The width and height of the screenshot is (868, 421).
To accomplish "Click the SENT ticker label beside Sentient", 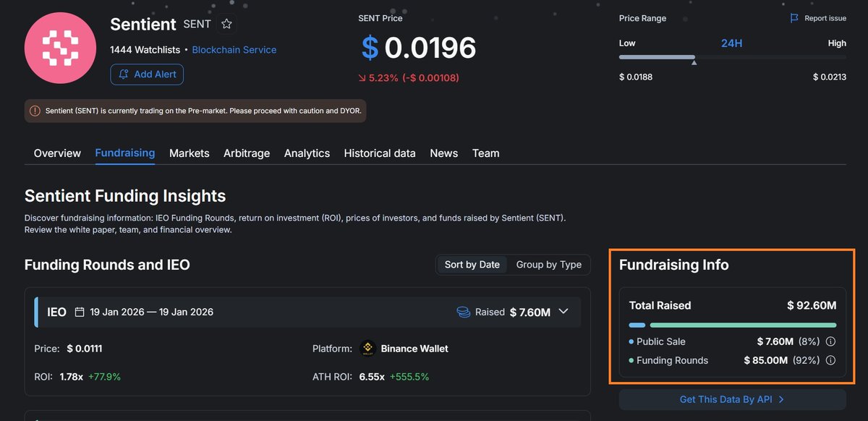I will click(197, 24).
